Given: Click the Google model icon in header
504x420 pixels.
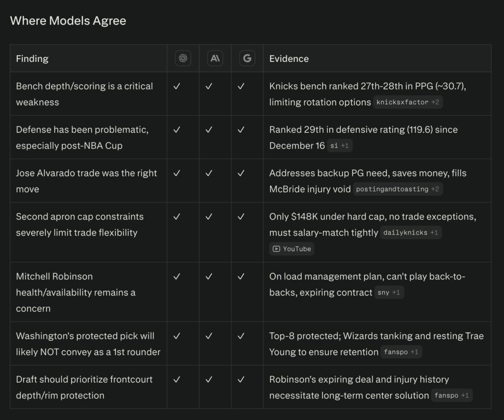Looking at the screenshot, I should click(247, 59).
